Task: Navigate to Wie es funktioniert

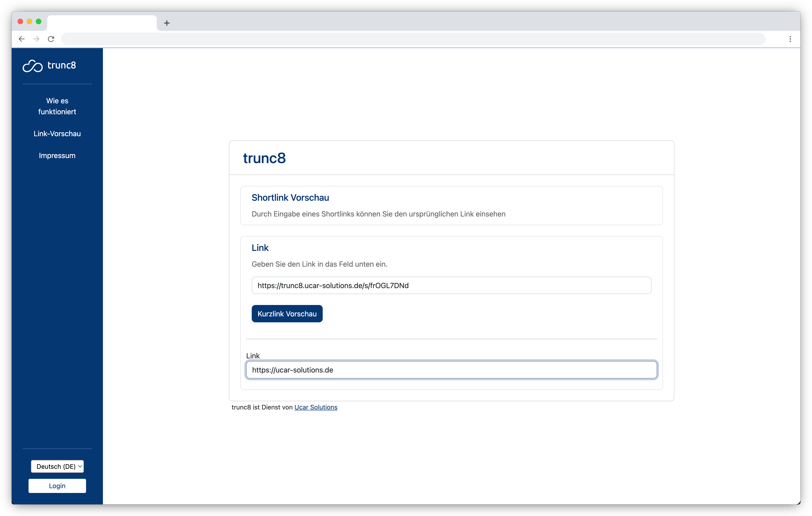Action: coord(57,106)
